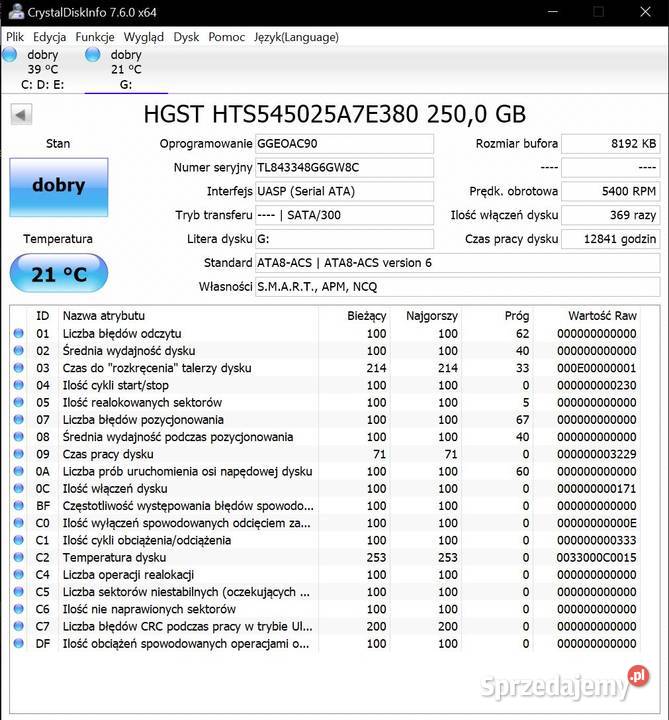Click status icon of row ID 0A
This screenshot has height=720, width=669.
(19, 471)
